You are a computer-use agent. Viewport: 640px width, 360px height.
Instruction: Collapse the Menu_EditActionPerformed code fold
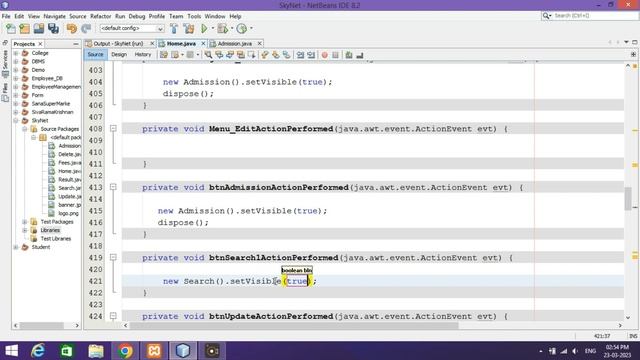point(113,129)
